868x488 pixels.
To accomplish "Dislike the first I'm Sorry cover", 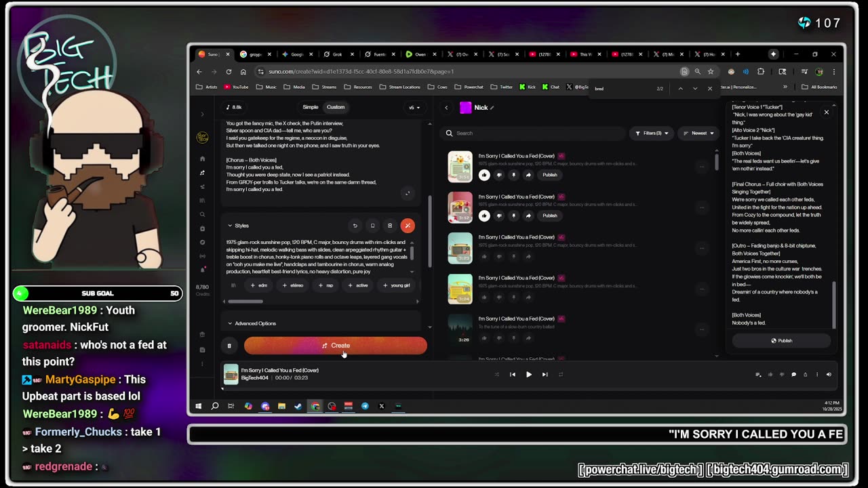I will (x=499, y=175).
